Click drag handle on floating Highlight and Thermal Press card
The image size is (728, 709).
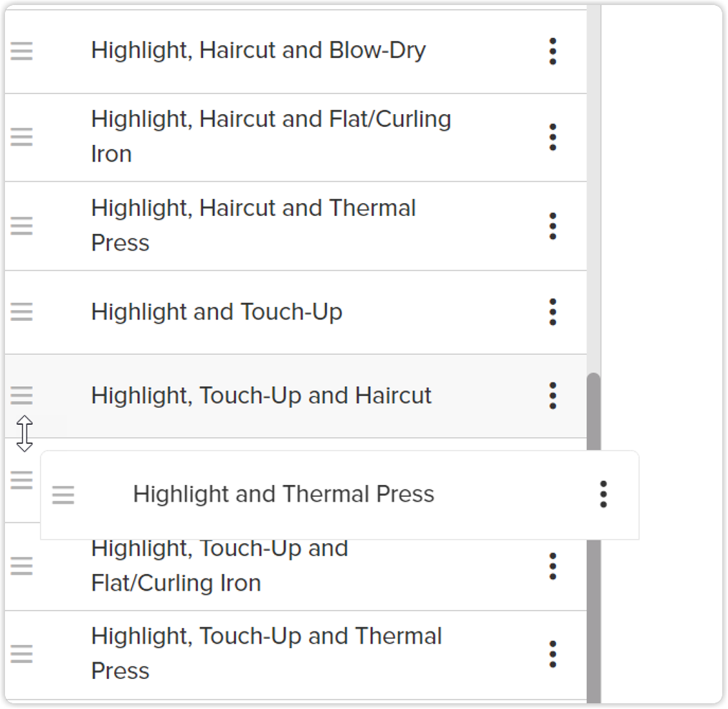[x=63, y=495]
